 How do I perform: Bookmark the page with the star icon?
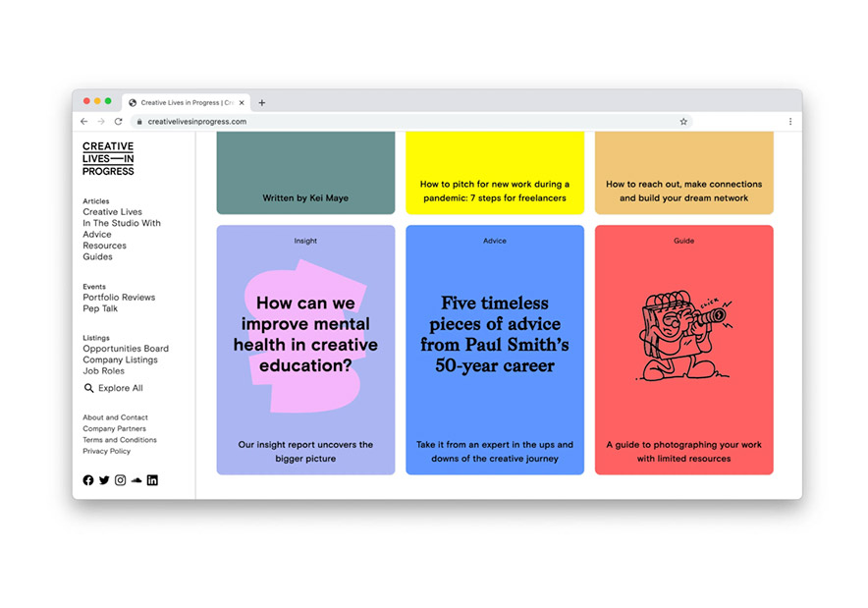point(683,121)
